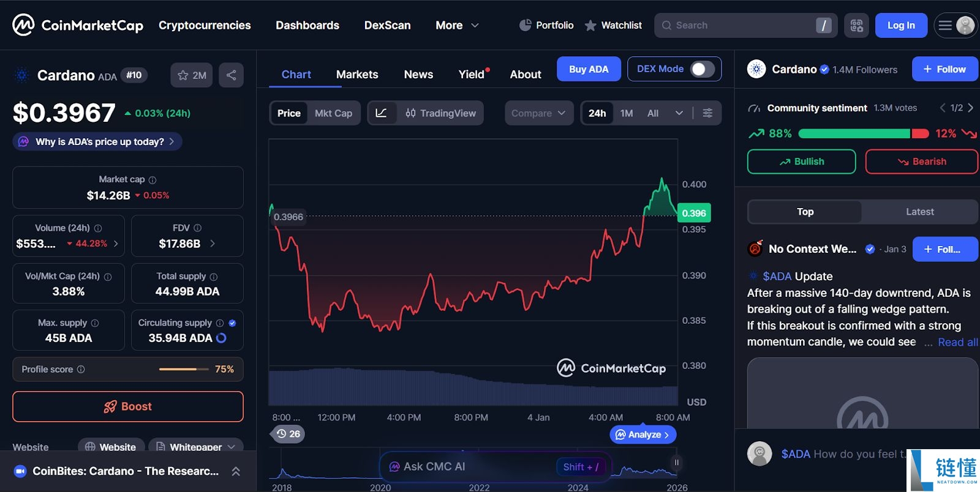The image size is (980, 492).
Task: Open the Watchlist star link
Action: tap(613, 25)
